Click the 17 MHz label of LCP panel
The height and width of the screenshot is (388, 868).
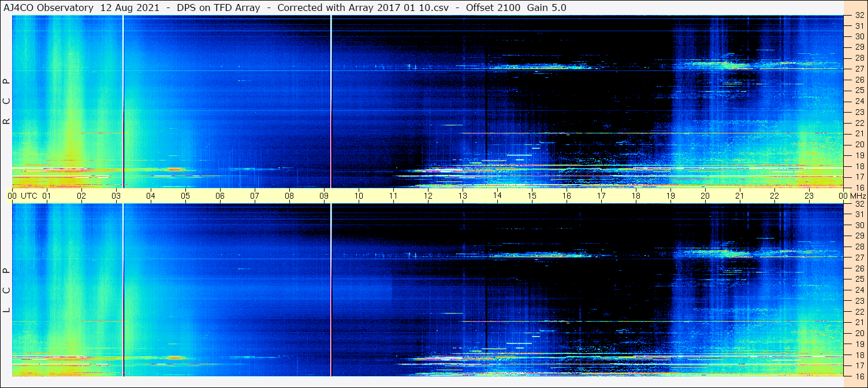click(859, 365)
